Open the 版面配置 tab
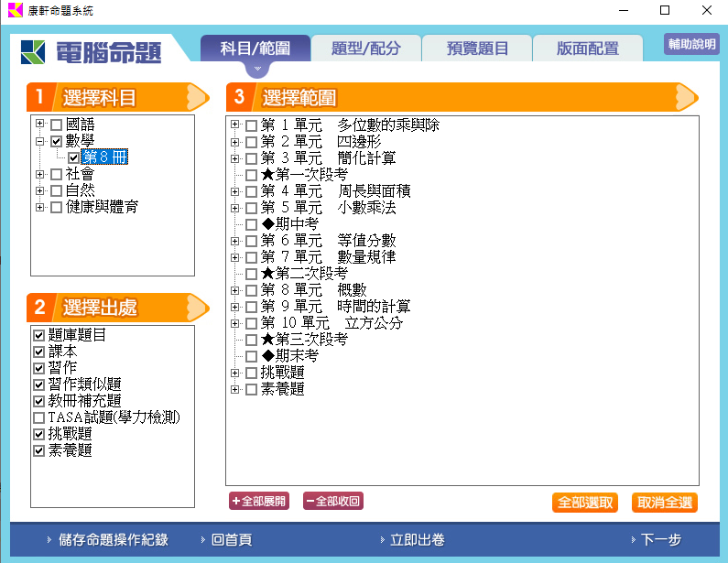728x563 pixels. [x=587, y=49]
